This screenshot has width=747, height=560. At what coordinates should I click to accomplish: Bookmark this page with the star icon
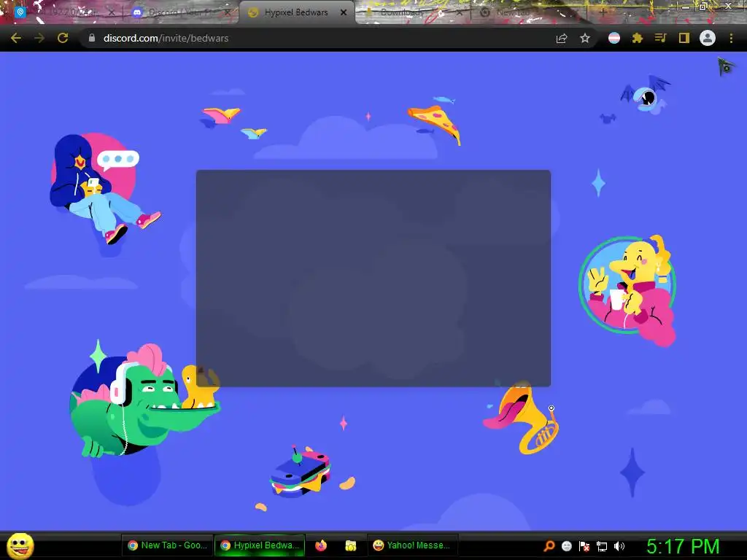(585, 38)
